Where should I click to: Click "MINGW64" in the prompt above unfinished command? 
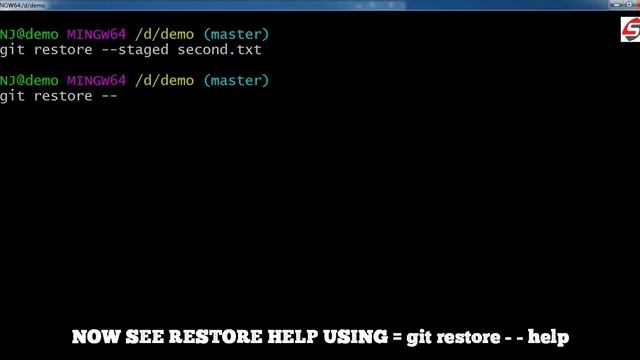(96, 80)
